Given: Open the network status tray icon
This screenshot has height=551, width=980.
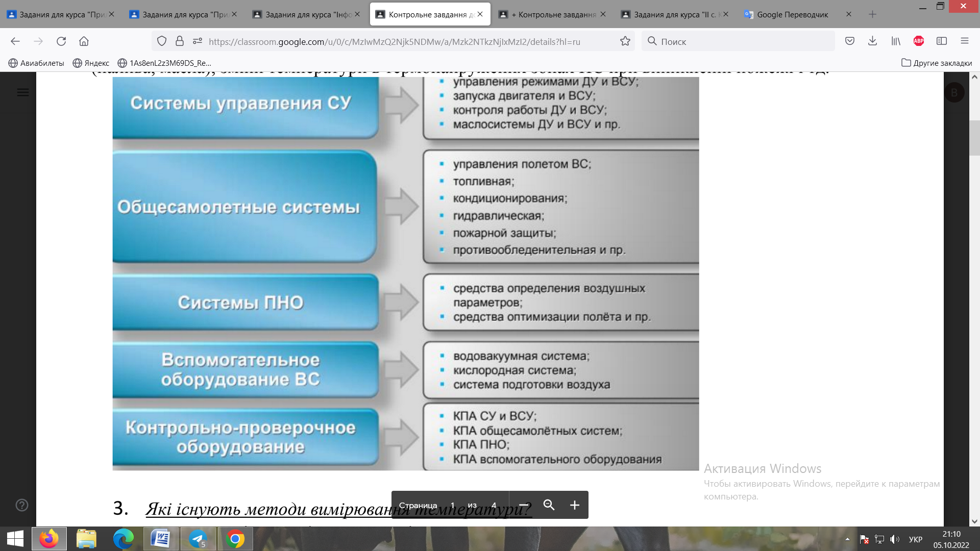Looking at the screenshot, I should 879,539.
